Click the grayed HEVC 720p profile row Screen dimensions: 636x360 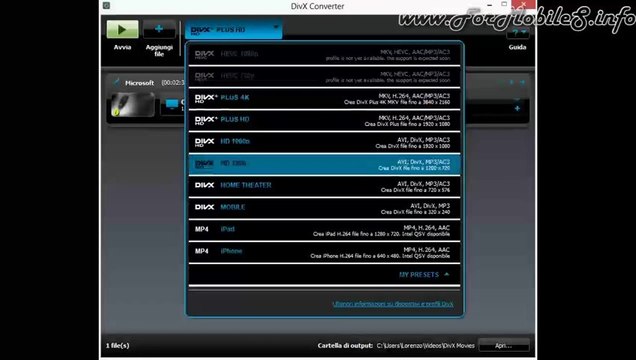tap(324, 77)
